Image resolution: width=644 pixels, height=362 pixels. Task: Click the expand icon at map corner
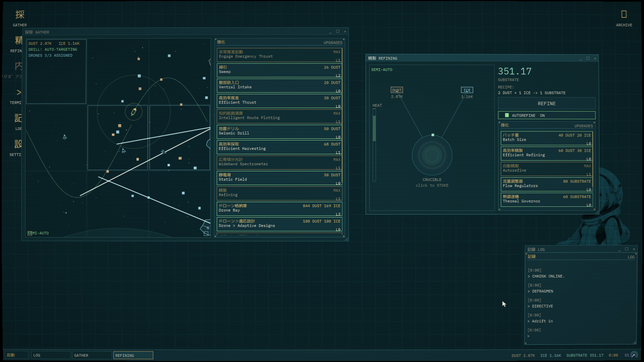click(x=206, y=234)
